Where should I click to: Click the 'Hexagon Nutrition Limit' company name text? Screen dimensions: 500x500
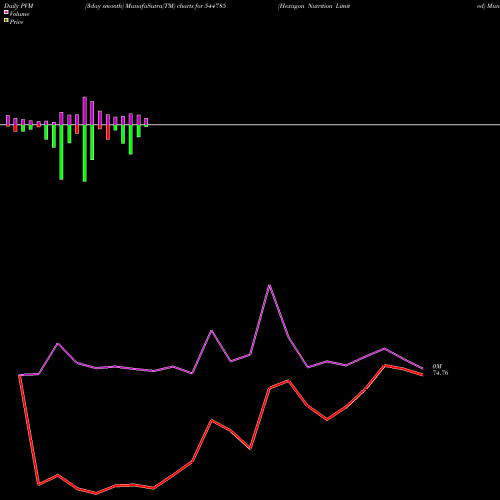pos(314,6)
